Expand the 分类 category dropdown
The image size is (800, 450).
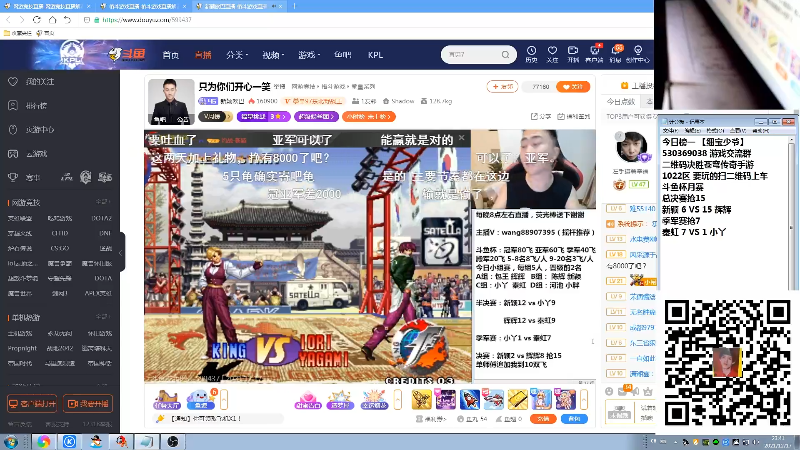click(237, 55)
